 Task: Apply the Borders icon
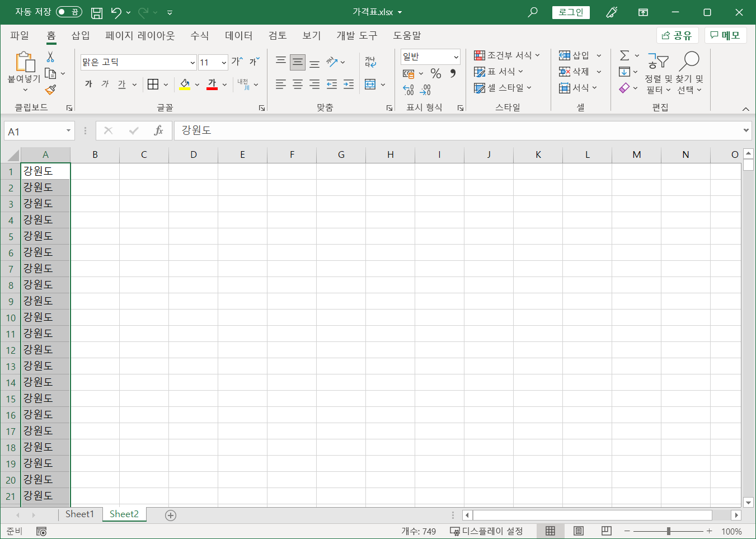click(153, 85)
